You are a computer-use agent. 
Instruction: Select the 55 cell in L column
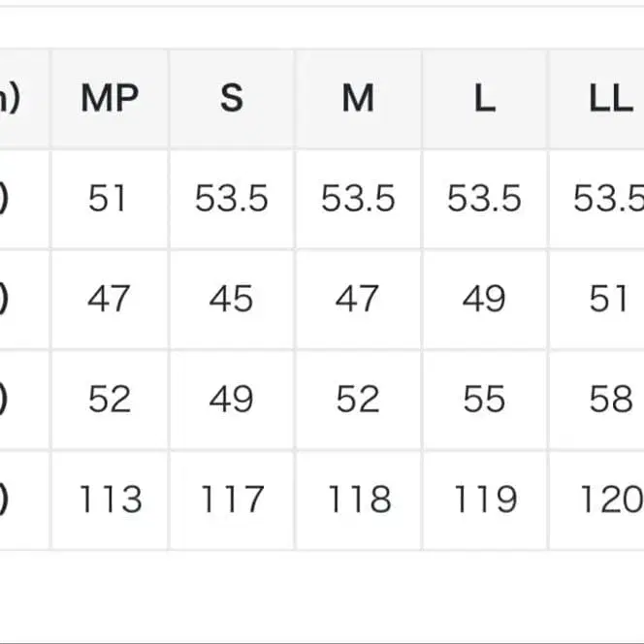(484, 399)
